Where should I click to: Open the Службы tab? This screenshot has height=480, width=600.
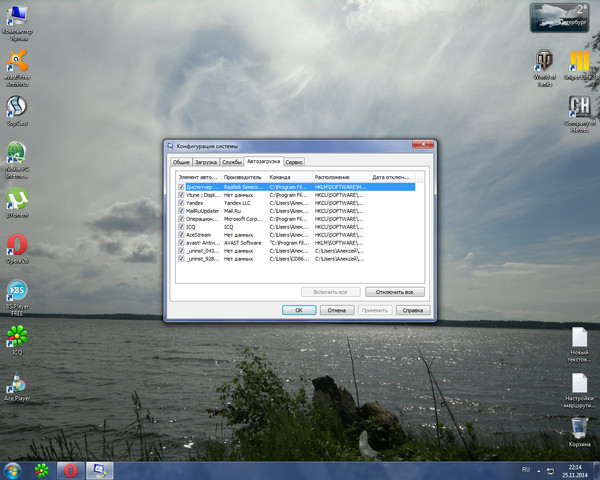232,162
